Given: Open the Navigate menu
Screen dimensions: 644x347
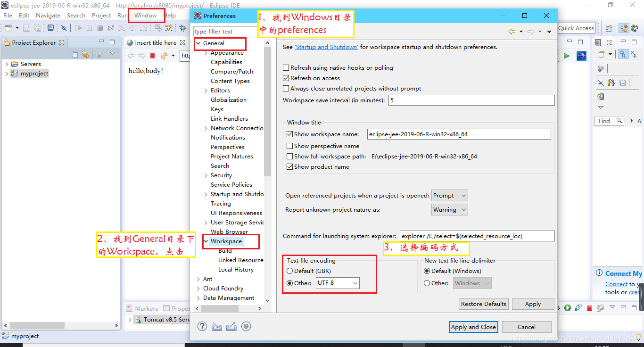Looking at the screenshot, I should click(x=48, y=16).
